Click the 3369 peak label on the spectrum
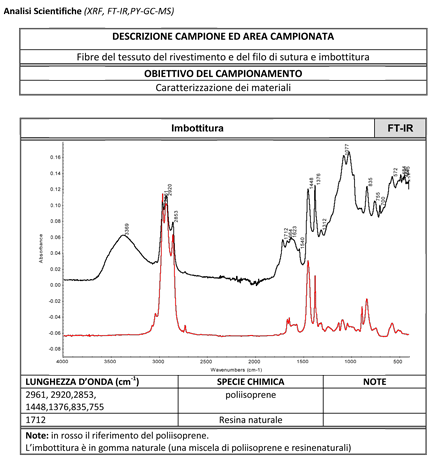433x462 pixels. tap(127, 229)
